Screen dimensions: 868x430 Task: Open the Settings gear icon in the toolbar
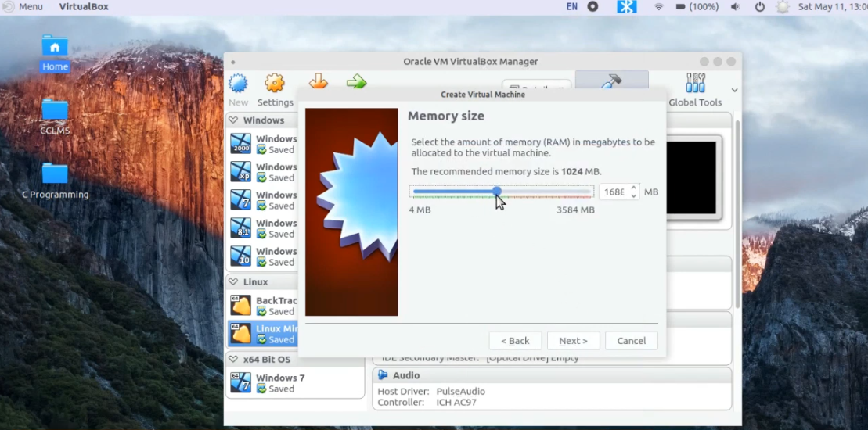tap(275, 84)
